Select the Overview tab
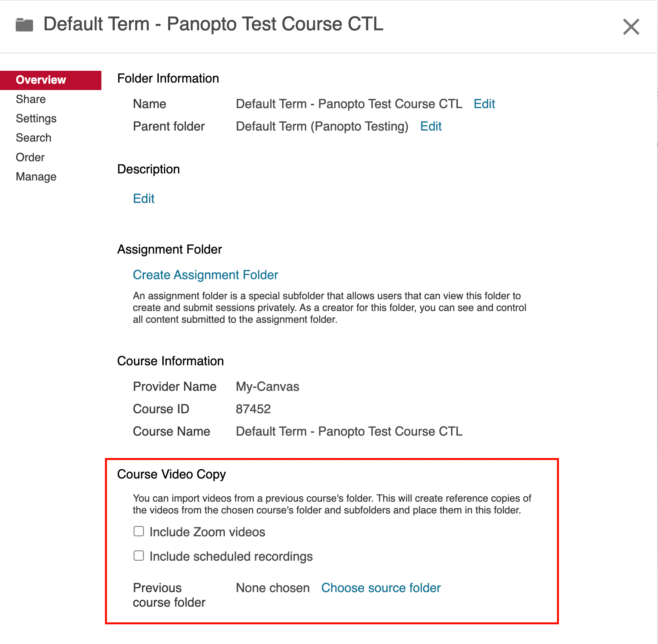658x644 pixels. click(41, 80)
